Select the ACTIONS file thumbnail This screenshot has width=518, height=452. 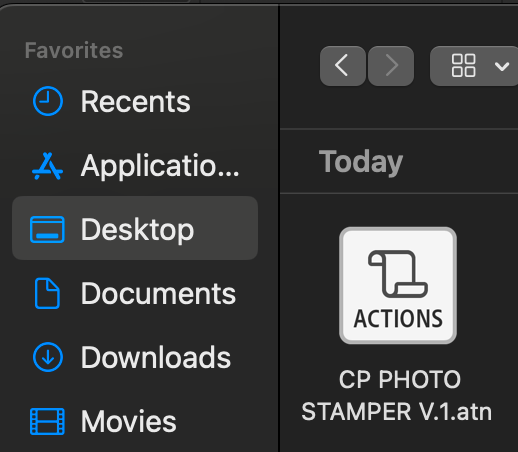[398, 285]
